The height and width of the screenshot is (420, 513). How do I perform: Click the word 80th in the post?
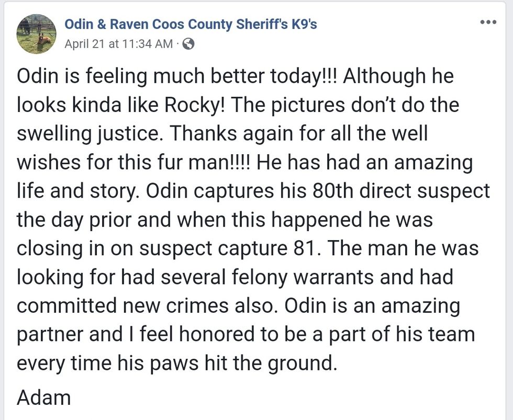pyautogui.click(x=280, y=191)
